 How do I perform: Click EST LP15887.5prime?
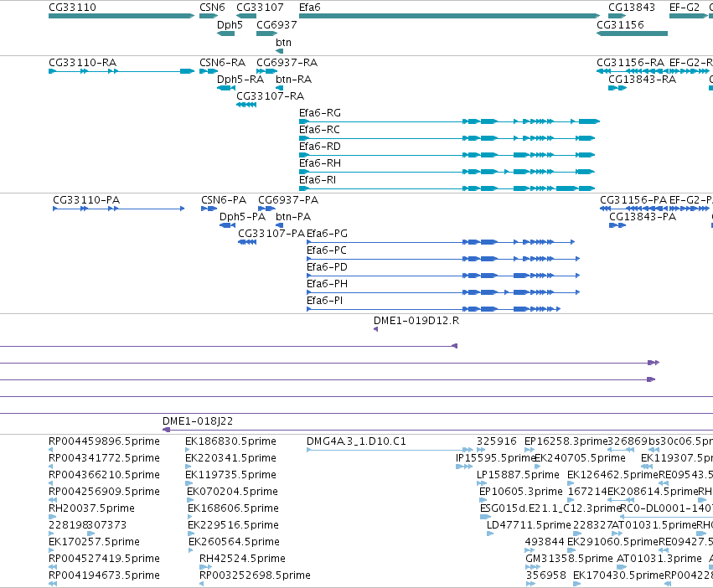pos(518,475)
